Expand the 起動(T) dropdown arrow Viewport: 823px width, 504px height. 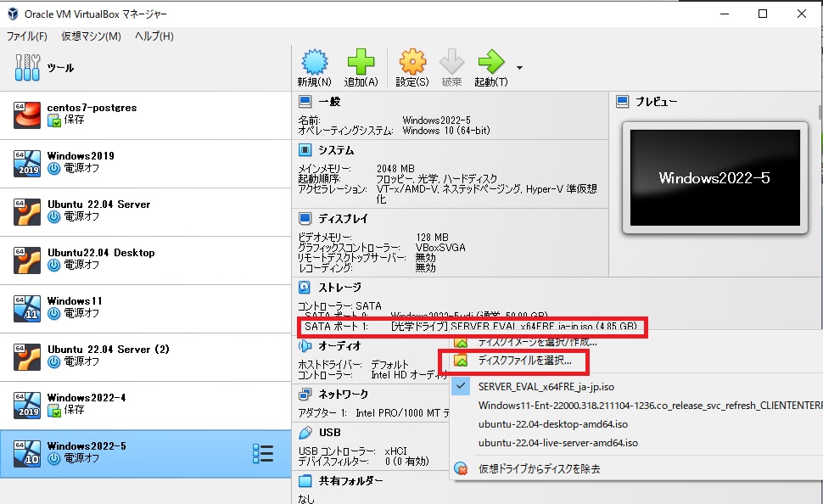pyautogui.click(x=519, y=67)
